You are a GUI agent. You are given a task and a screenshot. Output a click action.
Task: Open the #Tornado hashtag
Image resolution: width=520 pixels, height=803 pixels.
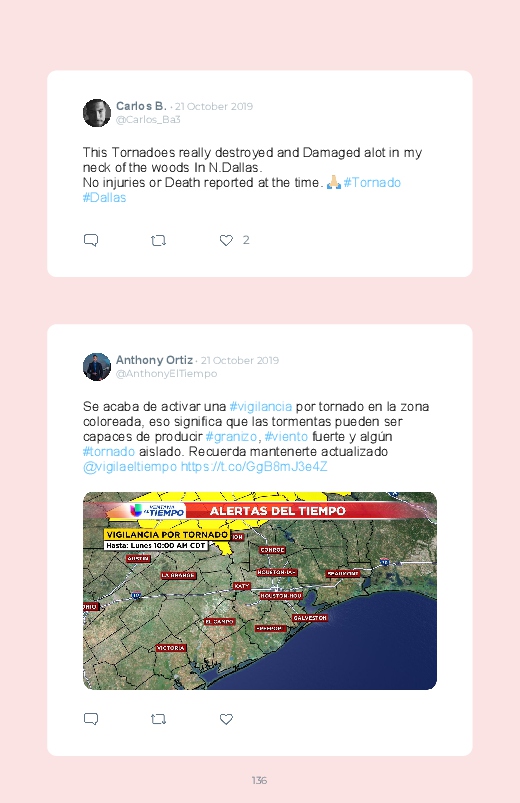coord(372,182)
